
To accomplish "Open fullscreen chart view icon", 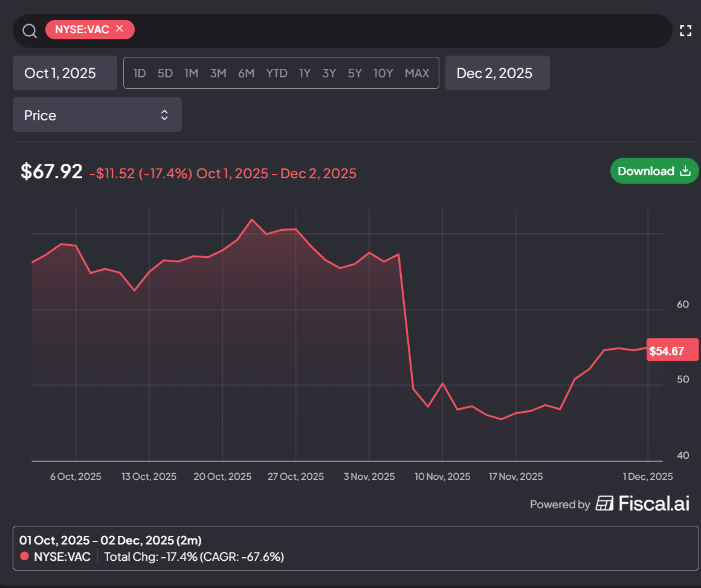I will pos(685,30).
